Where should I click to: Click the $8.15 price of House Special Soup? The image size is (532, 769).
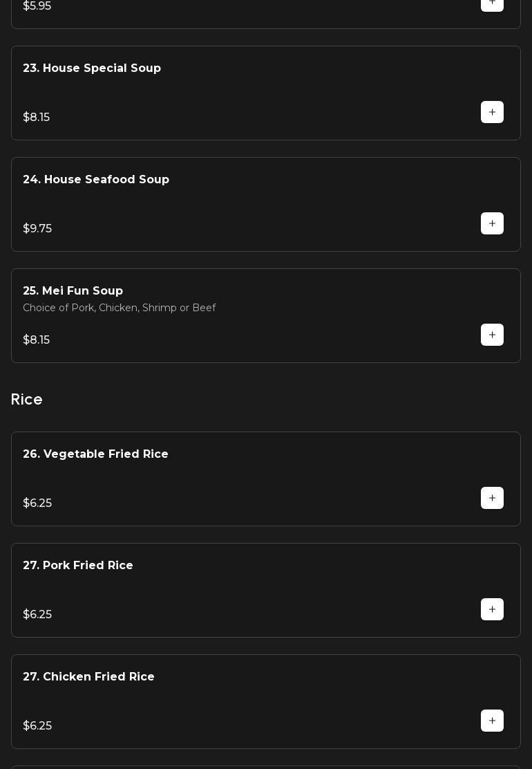coord(37,118)
